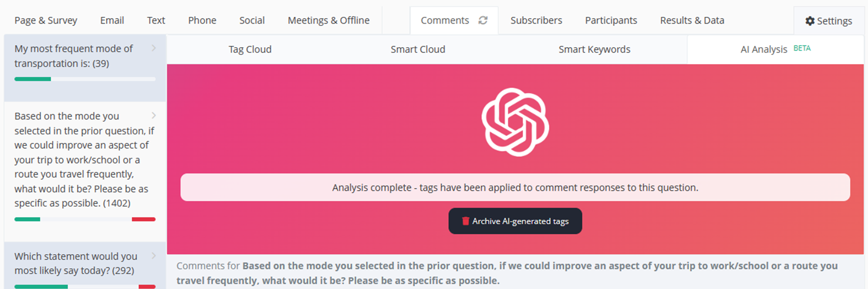Select the Meetings & Offline menu
The image size is (868, 289).
point(328,20)
